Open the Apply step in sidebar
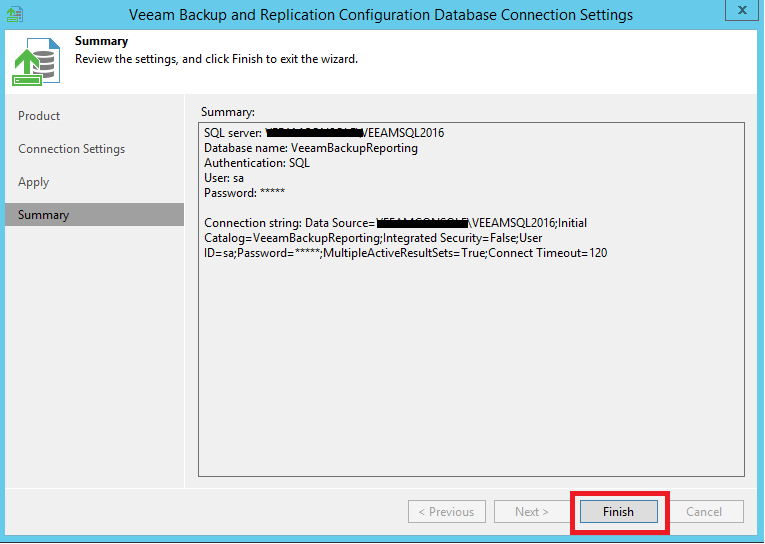 [33, 182]
